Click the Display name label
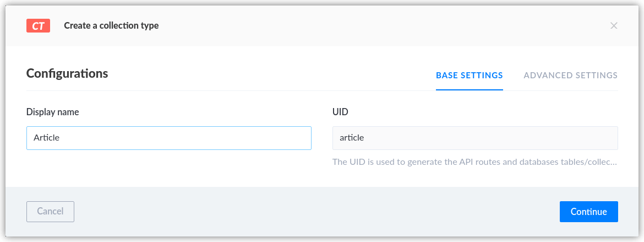 coord(53,112)
